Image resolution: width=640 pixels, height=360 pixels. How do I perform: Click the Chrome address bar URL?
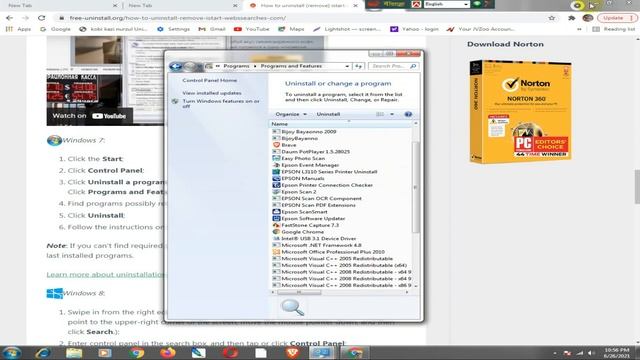[178, 18]
